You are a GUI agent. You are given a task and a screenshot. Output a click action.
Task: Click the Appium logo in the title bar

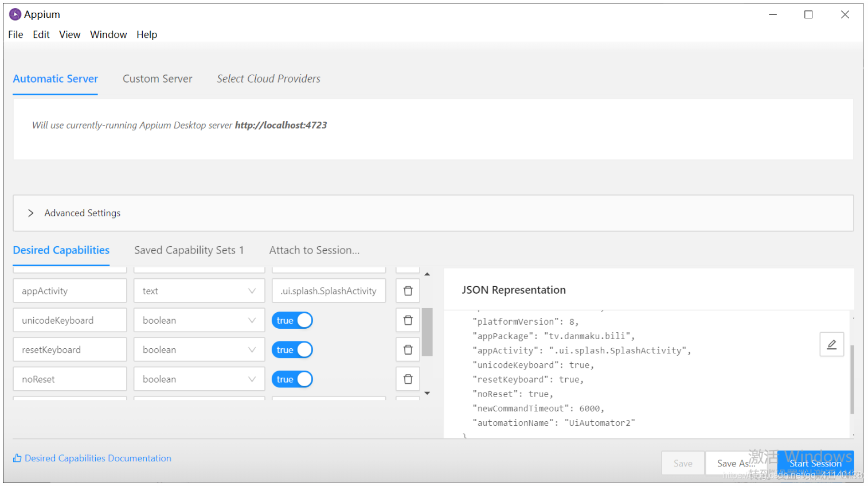click(15, 14)
